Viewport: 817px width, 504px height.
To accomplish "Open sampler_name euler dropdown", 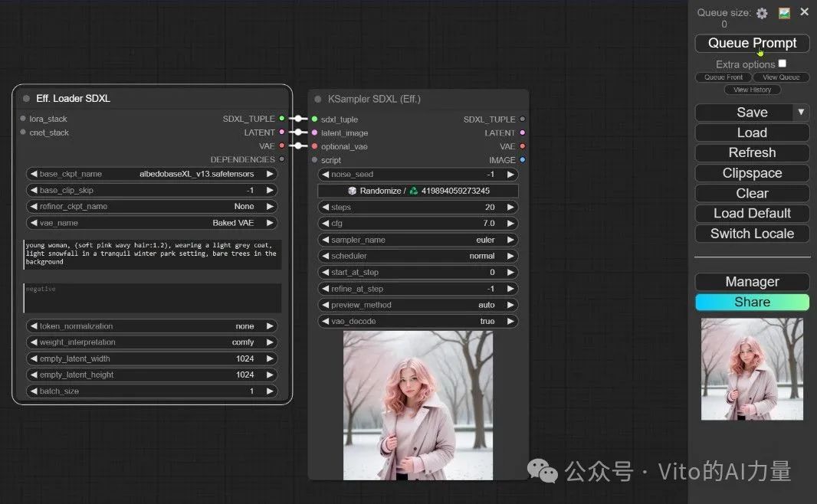I will pyautogui.click(x=418, y=240).
